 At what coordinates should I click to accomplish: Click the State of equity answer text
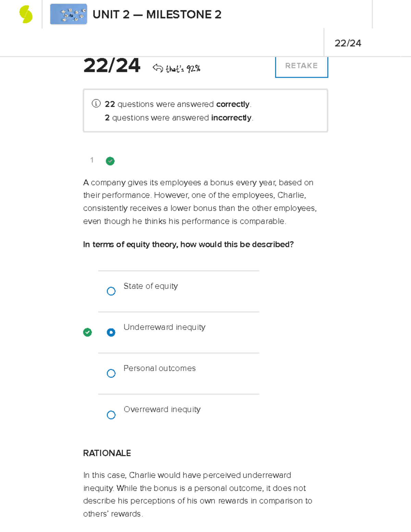coord(151,286)
